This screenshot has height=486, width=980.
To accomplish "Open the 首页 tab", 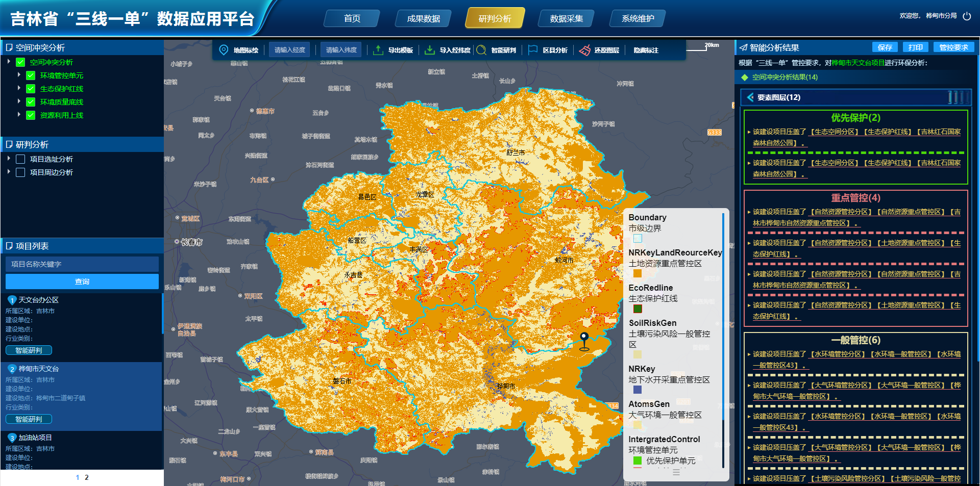I will (352, 18).
